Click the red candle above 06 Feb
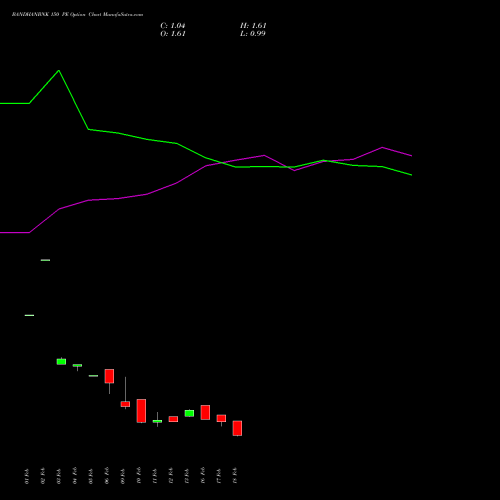Image resolution: width=500 pixels, height=500 pixels. 109,376
